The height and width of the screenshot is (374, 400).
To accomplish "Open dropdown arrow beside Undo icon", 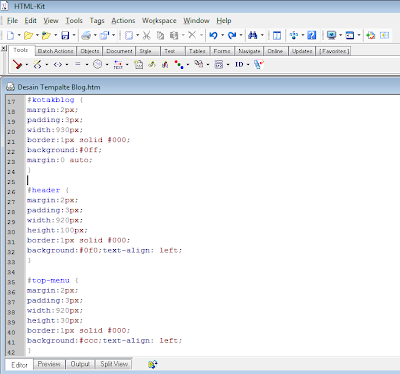I will pos(222,35).
